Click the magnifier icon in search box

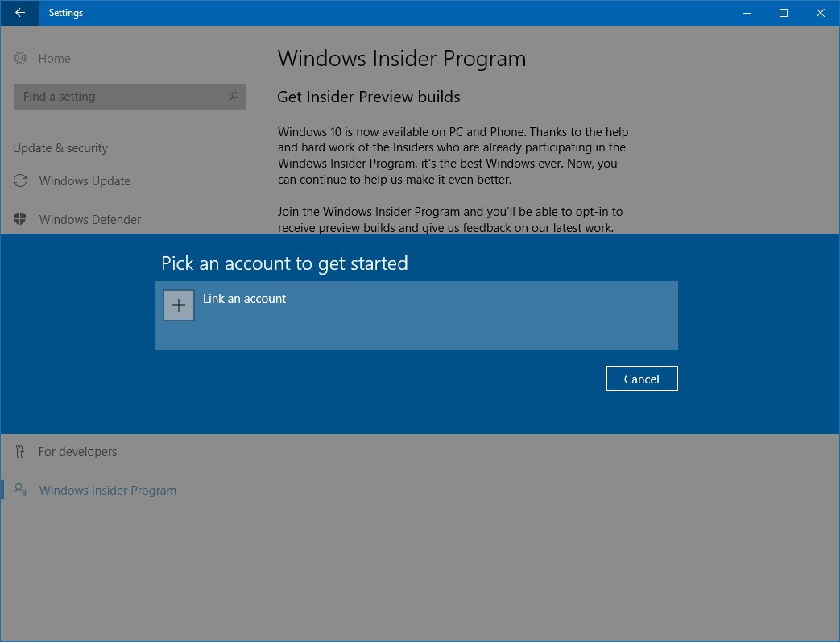234,97
